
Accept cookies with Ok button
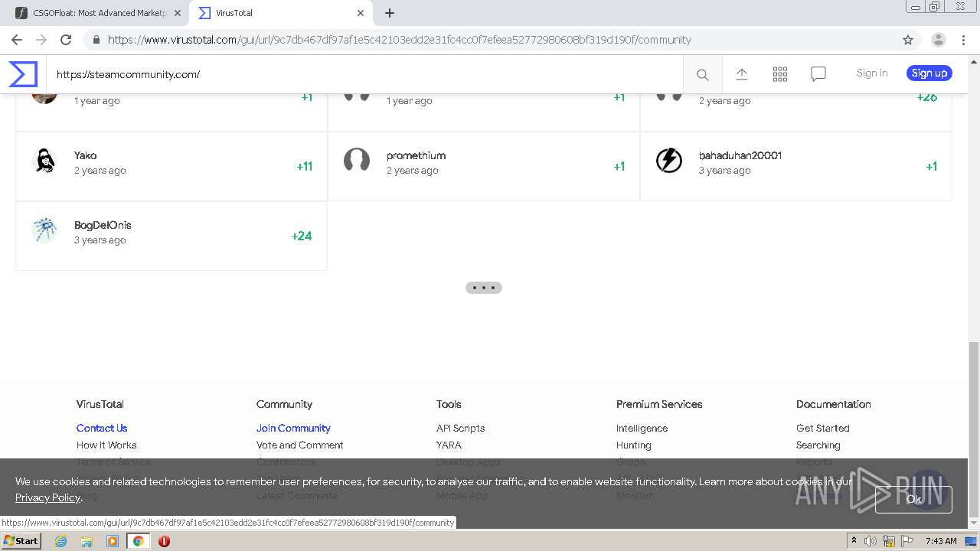tap(913, 499)
